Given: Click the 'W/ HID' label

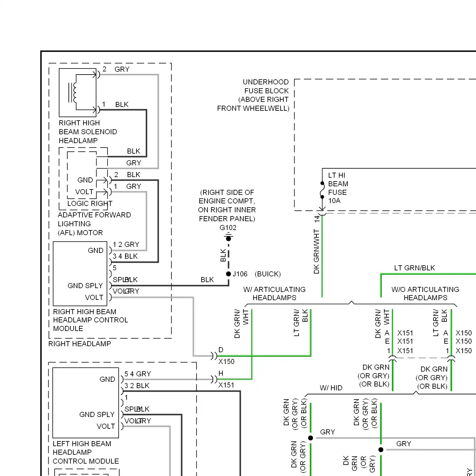Looking at the screenshot, I should (331, 388).
